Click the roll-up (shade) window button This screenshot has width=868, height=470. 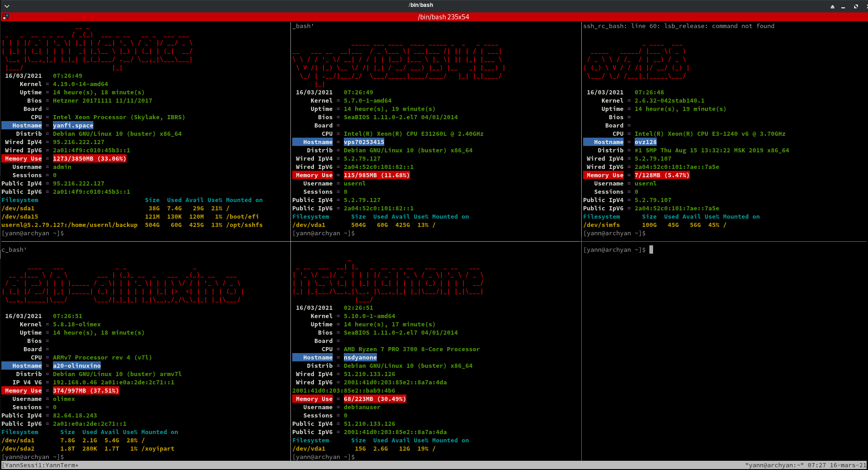832,6
